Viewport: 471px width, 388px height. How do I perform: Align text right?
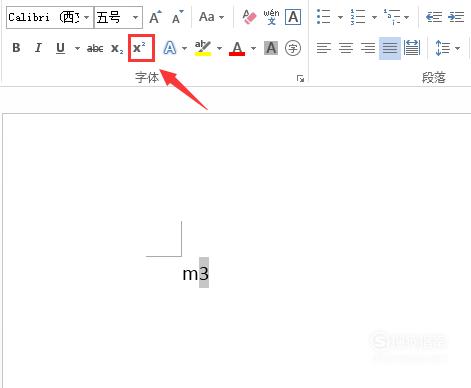368,48
